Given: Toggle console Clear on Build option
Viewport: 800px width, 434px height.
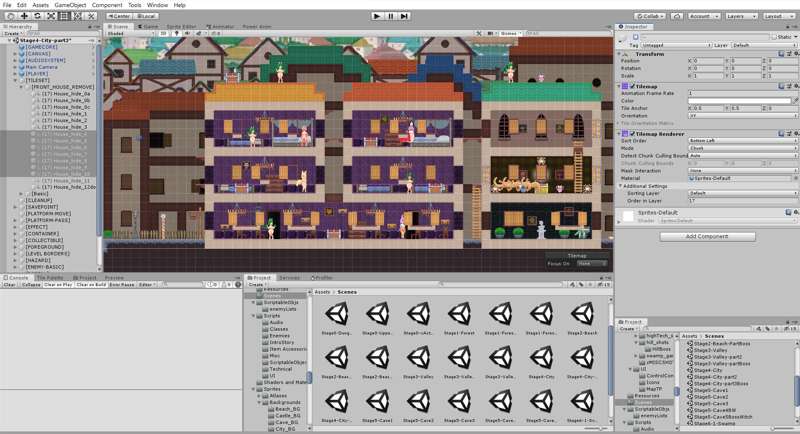Looking at the screenshot, I should [91, 285].
